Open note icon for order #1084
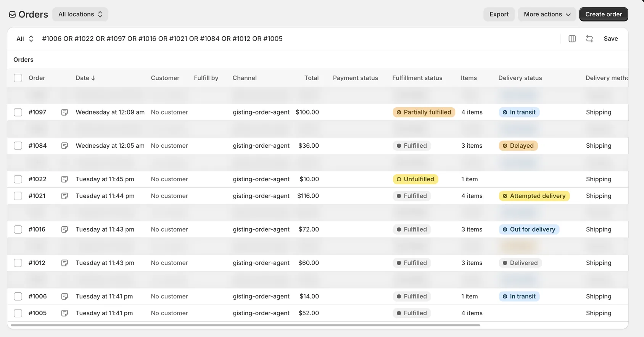644x337 pixels. click(64, 146)
